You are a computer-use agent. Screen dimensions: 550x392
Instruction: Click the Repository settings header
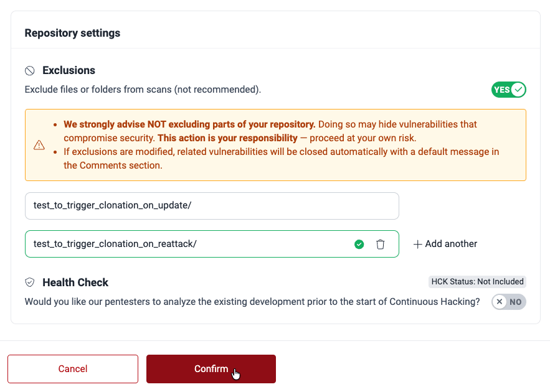pyautogui.click(x=72, y=33)
